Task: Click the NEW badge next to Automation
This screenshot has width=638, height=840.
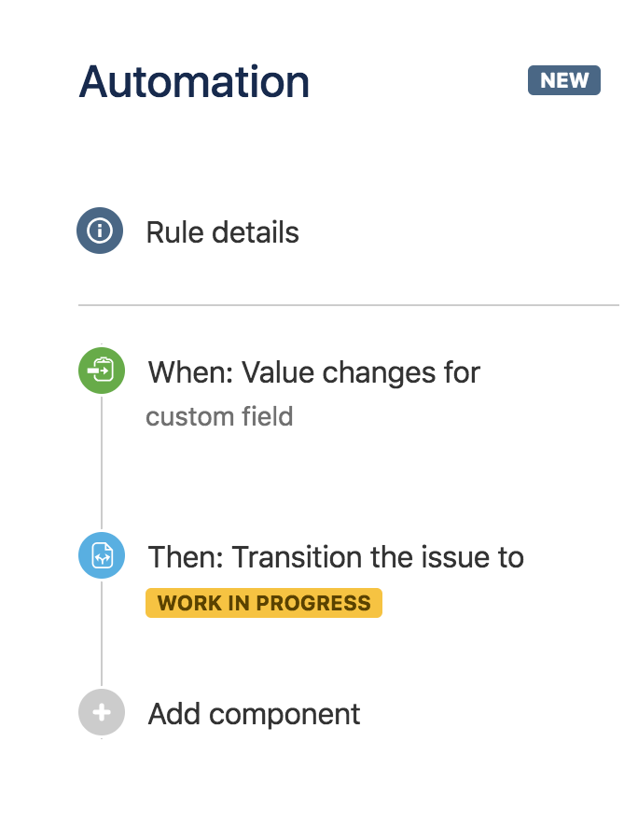Action: (563, 80)
